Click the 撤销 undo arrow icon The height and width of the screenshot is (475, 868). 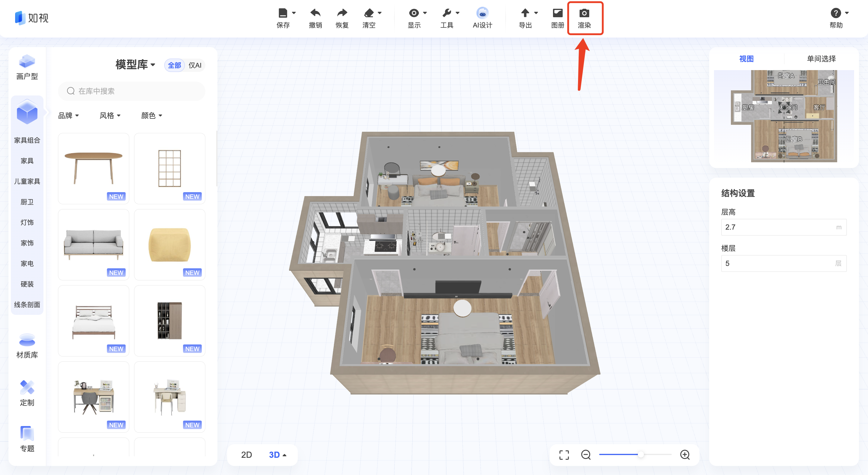coord(315,13)
